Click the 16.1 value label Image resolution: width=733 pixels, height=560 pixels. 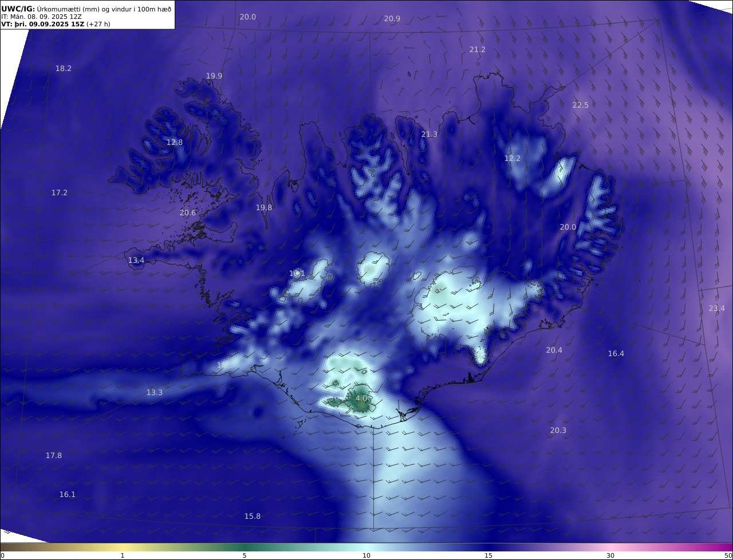[x=67, y=495]
